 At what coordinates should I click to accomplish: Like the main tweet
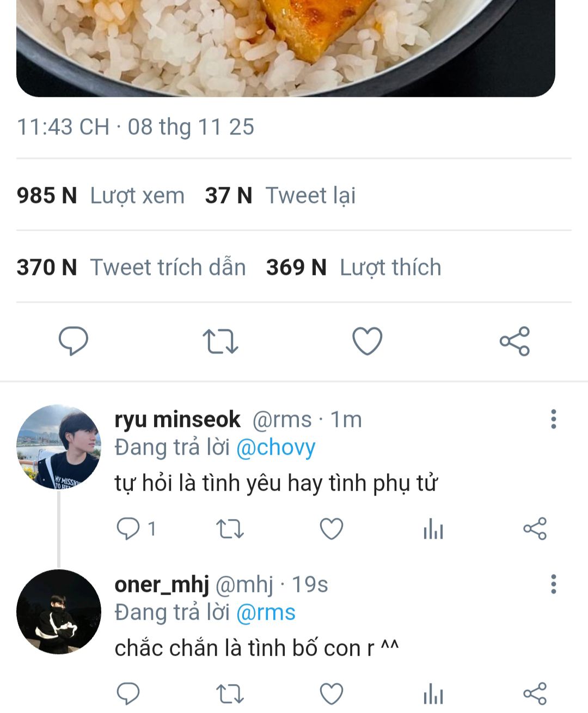point(367,342)
